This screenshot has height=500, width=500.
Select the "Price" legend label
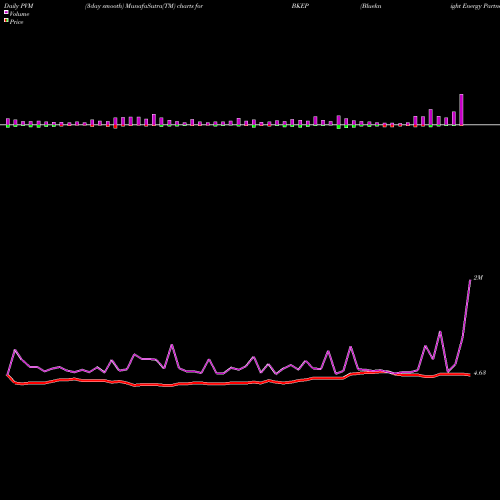pyautogui.click(x=16, y=22)
